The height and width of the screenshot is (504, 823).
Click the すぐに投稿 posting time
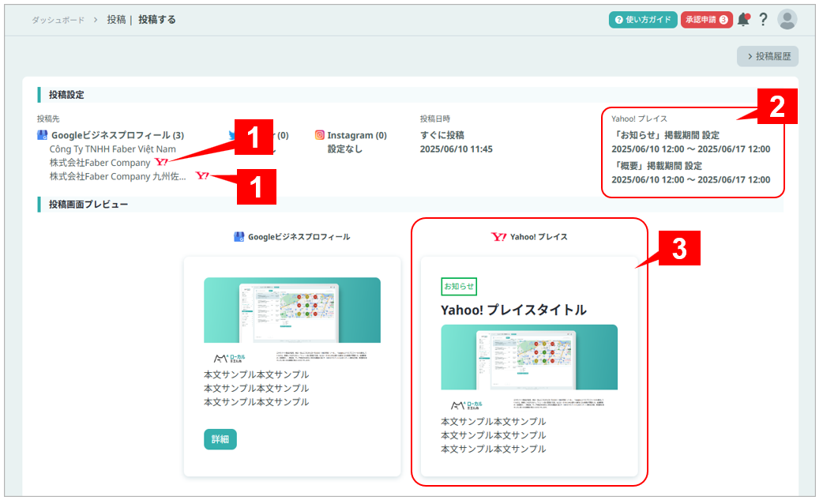click(442, 135)
